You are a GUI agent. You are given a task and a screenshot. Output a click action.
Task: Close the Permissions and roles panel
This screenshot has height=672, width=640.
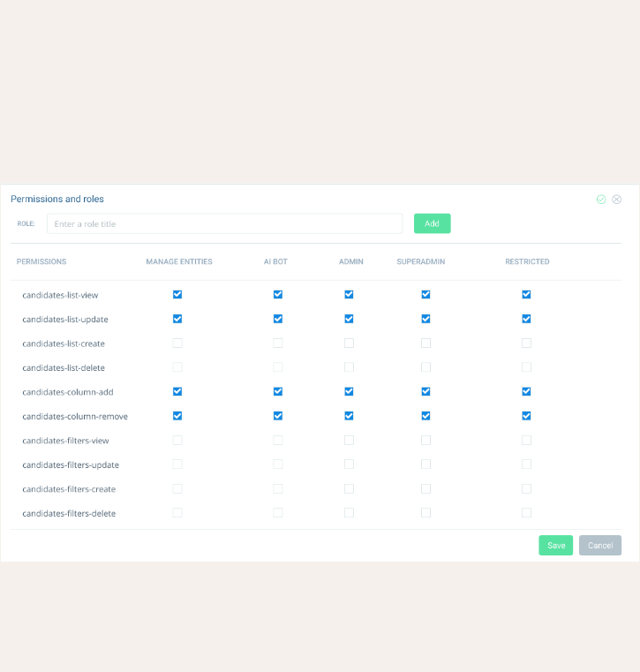[x=616, y=200]
